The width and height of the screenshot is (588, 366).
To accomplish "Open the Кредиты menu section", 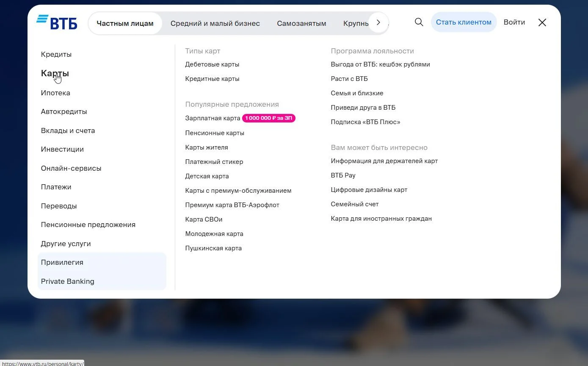I will click(56, 54).
